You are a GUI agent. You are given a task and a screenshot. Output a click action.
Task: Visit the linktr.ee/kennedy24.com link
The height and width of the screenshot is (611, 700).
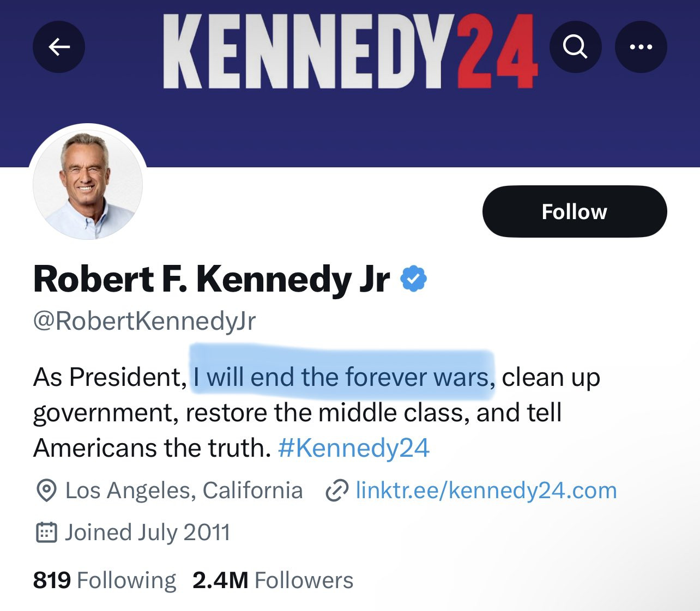coord(486,491)
